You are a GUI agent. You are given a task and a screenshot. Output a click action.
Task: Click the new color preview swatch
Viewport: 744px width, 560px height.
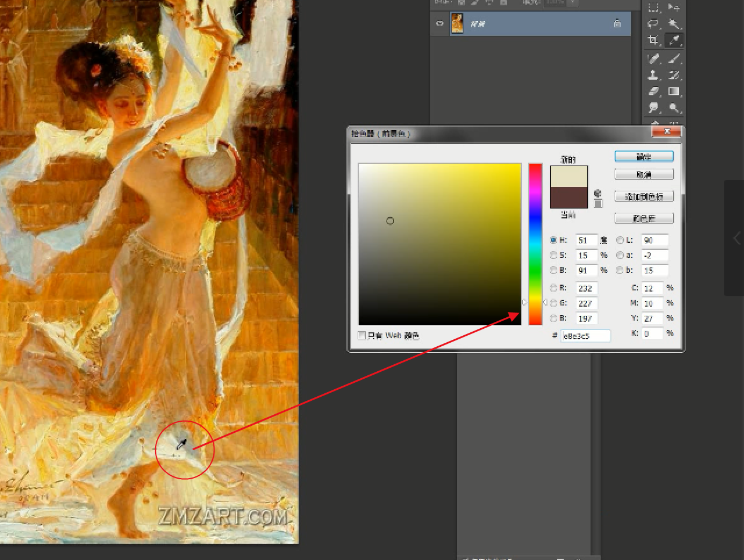click(x=569, y=177)
